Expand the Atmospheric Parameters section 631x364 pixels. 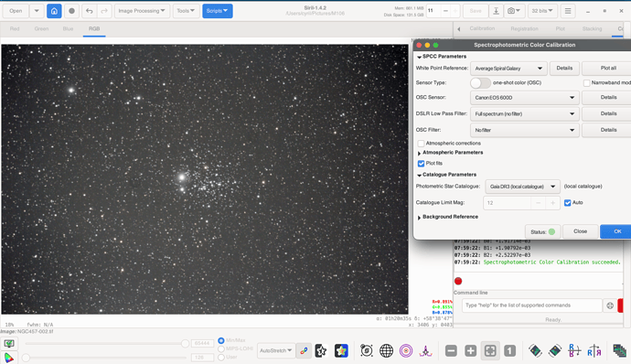click(x=420, y=153)
